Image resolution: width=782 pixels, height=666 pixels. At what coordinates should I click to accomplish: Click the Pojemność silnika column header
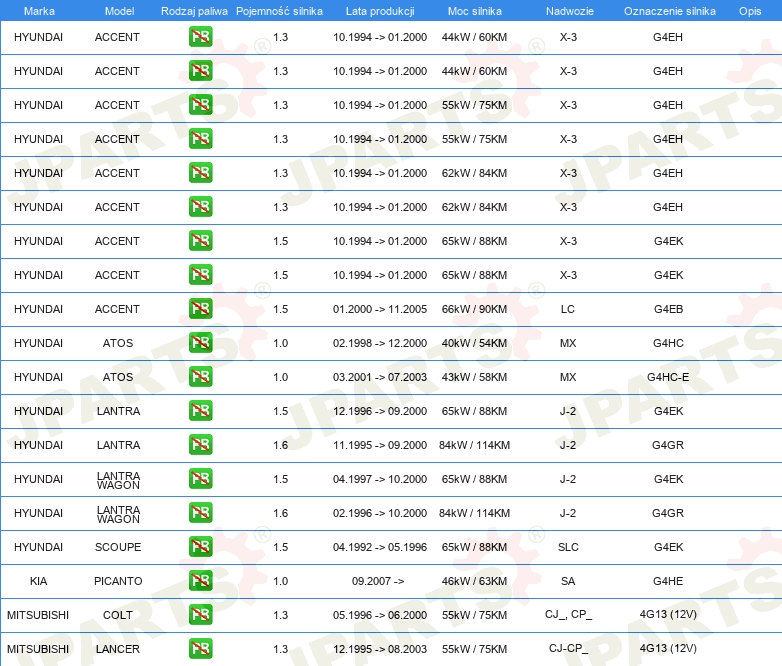pos(279,11)
